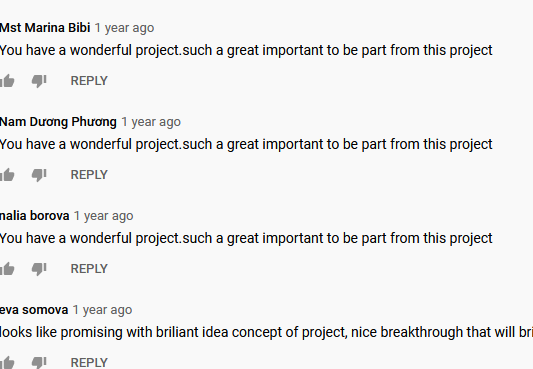This screenshot has width=533, height=369.
Task: Dislike Nam Dương Phương's comment
Action: tap(39, 175)
